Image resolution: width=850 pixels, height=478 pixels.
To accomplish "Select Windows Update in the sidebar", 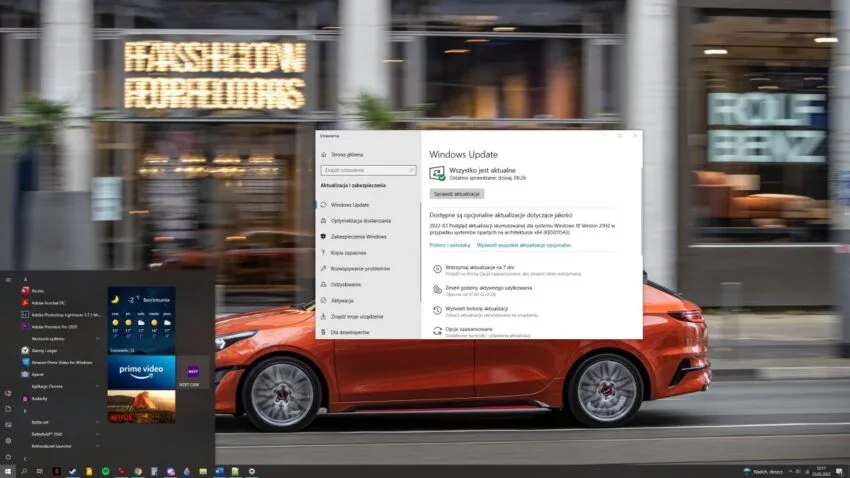I will [350, 205].
